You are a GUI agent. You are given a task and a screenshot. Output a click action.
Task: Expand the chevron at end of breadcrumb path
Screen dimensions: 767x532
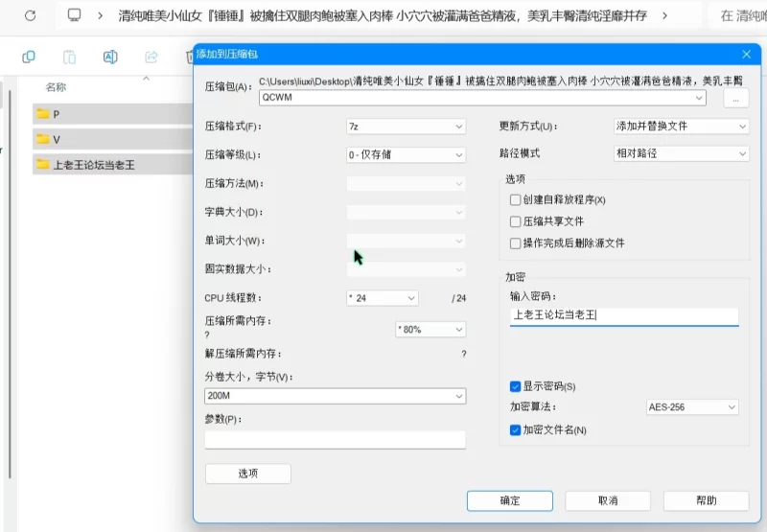pos(664,15)
